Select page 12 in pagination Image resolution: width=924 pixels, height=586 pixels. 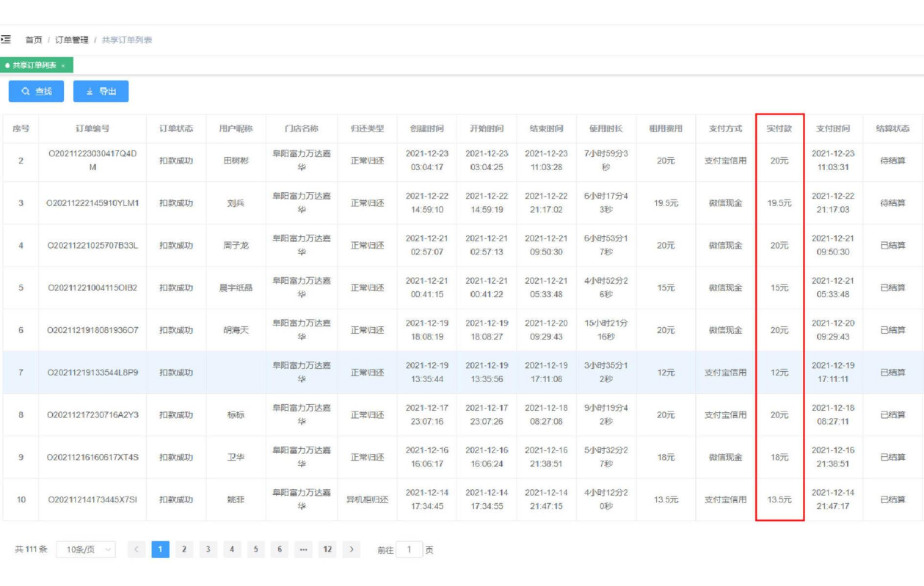[x=327, y=549]
